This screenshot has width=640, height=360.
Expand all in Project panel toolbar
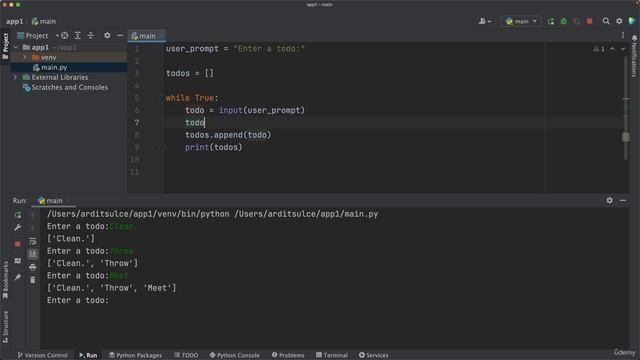click(78, 36)
